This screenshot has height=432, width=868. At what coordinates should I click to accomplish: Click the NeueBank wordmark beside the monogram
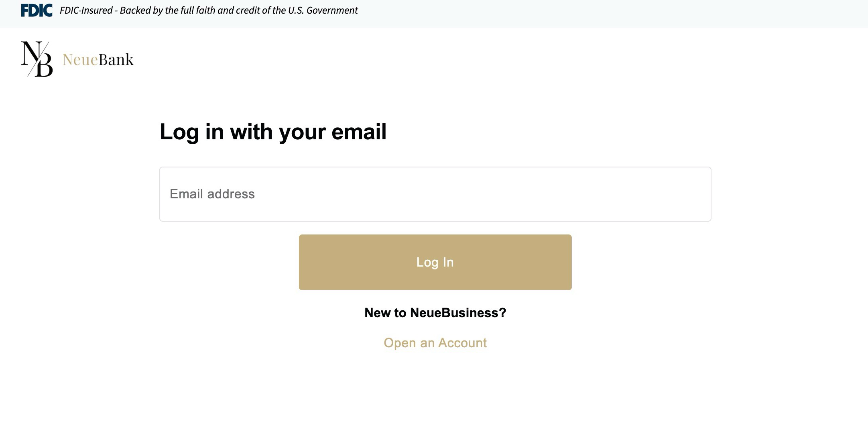(98, 60)
